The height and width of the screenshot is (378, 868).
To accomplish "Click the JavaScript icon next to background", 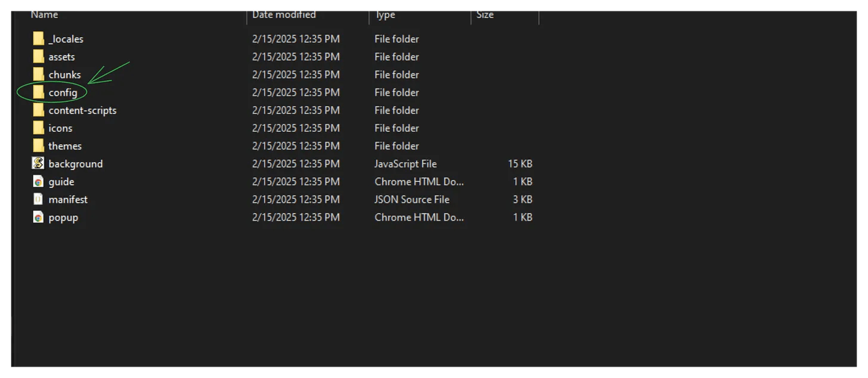I will (x=38, y=163).
